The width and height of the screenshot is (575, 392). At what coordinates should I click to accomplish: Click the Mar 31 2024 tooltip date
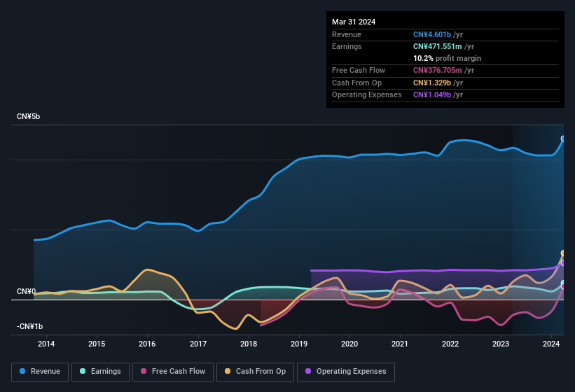354,22
